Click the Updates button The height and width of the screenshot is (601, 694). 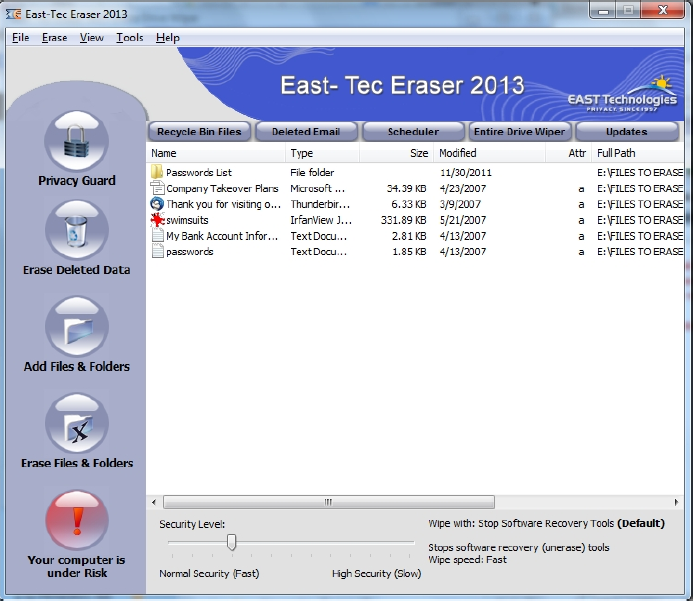coord(626,131)
